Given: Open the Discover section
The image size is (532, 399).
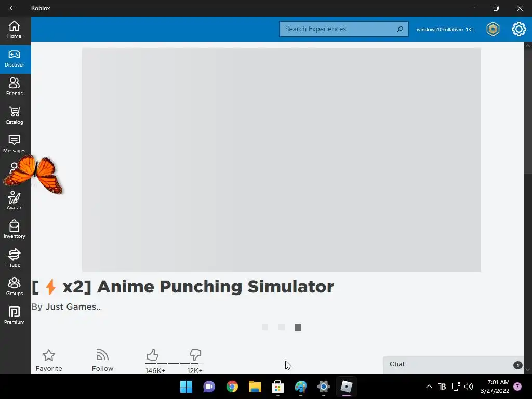Looking at the screenshot, I should [x=14, y=59].
